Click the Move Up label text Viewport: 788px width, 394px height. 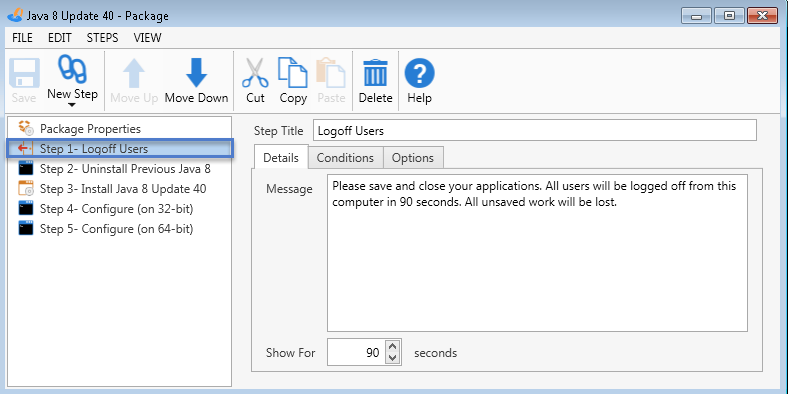[134, 98]
